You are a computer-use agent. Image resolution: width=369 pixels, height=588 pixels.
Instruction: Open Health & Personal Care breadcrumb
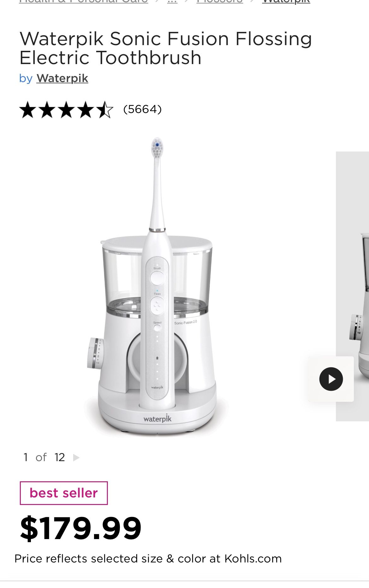click(x=84, y=2)
